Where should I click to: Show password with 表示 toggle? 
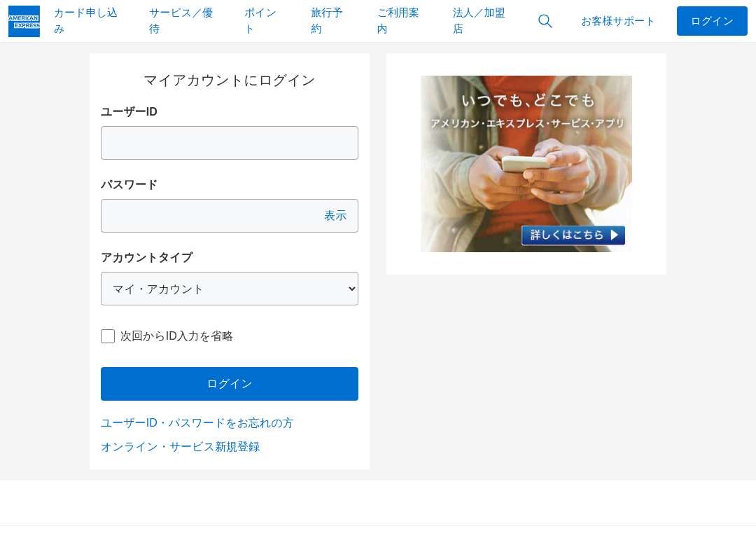[x=335, y=216]
